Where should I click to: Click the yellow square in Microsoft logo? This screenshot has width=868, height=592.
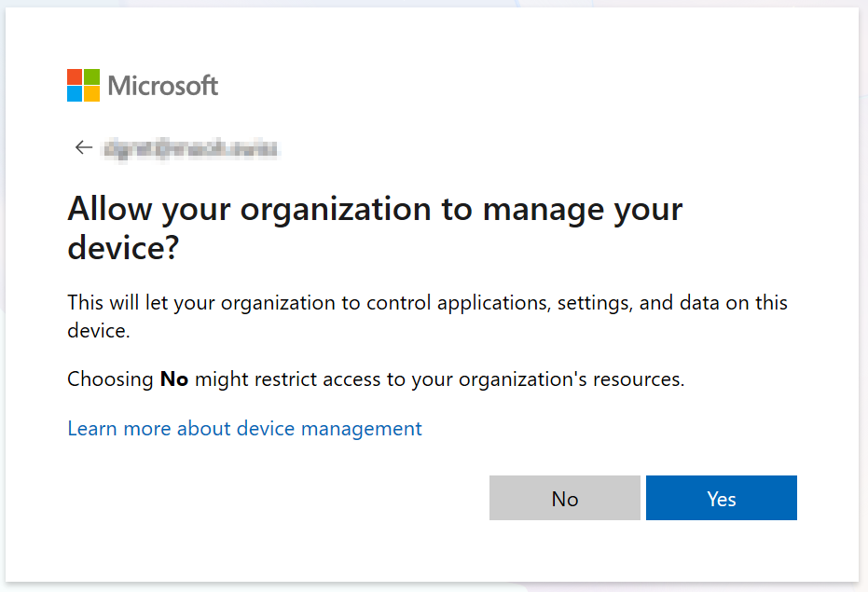[x=91, y=93]
